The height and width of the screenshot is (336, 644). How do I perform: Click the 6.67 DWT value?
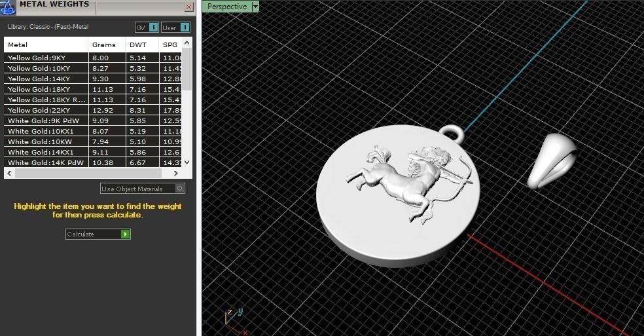(x=137, y=163)
